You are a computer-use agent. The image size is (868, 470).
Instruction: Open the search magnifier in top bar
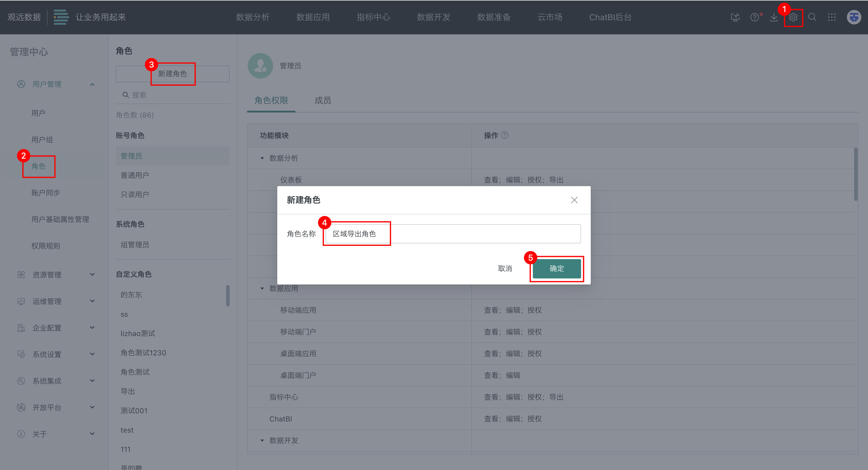coord(813,17)
